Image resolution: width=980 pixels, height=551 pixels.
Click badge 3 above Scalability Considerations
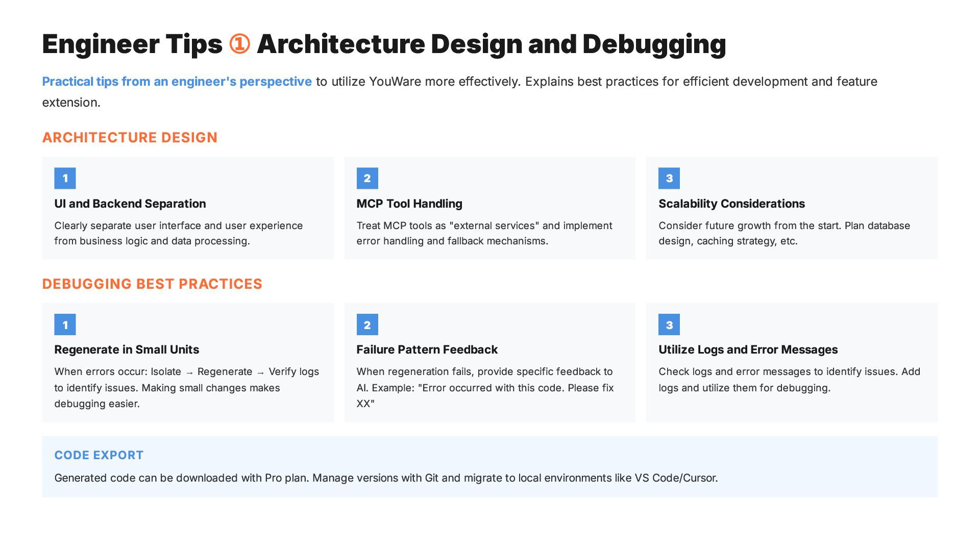[669, 178]
